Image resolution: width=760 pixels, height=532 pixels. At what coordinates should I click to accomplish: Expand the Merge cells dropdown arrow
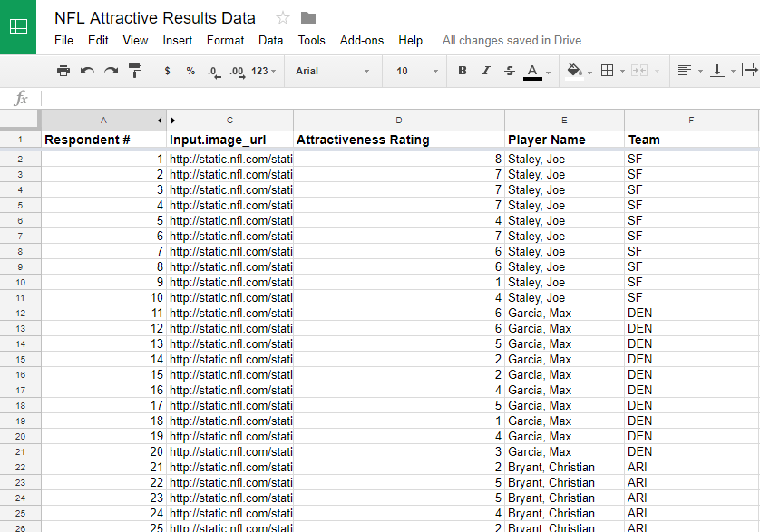pyautogui.click(x=657, y=72)
